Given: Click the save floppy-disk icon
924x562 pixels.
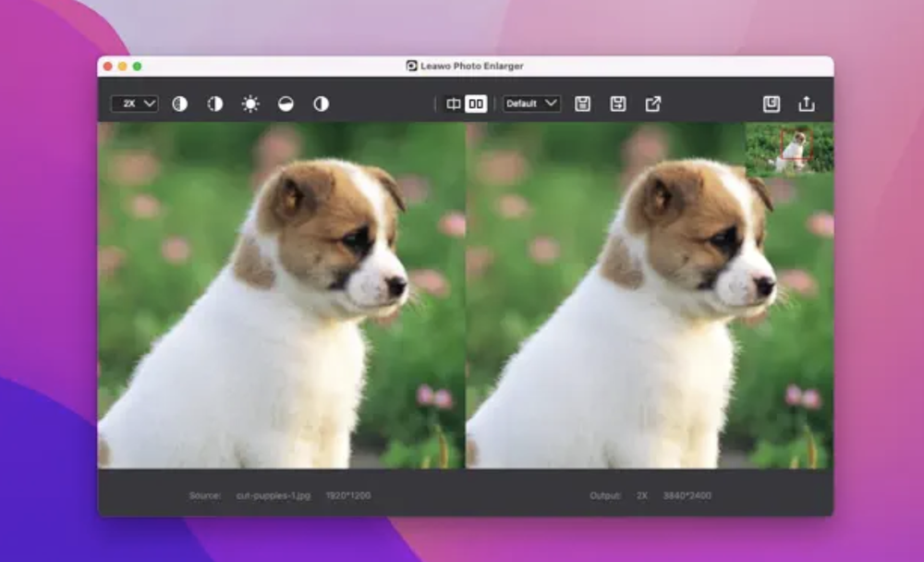Looking at the screenshot, I should pyautogui.click(x=583, y=104).
